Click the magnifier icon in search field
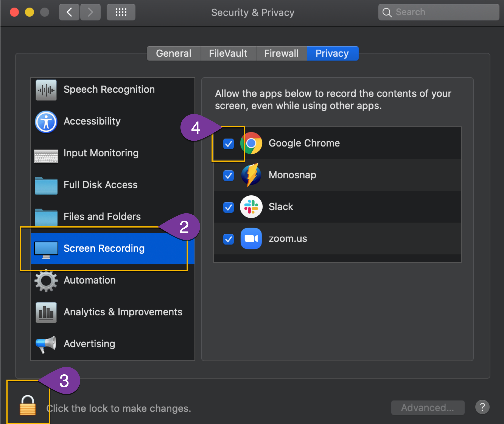The image size is (504, 424). [x=387, y=12]
